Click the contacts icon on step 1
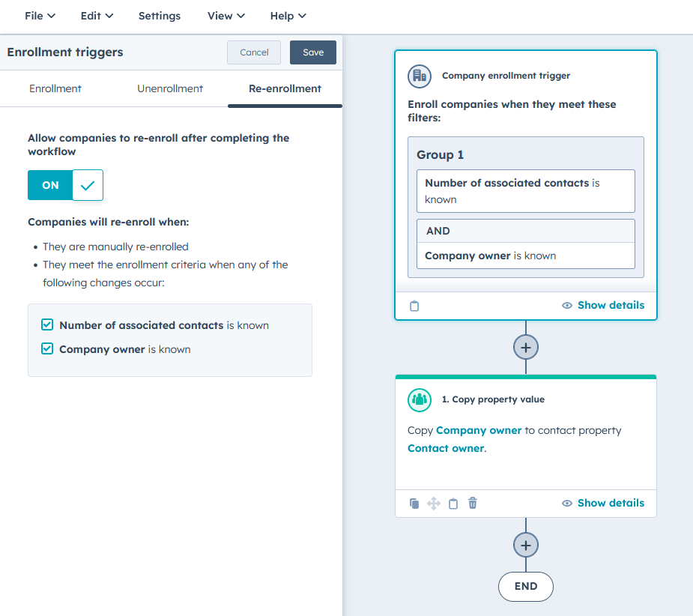This screenshot has width=693, height=616. pos(419,399)
